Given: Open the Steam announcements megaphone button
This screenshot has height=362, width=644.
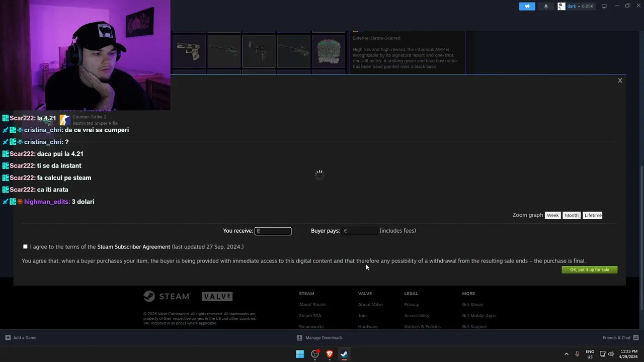Looking at the screenshot, I should [527, 6].
